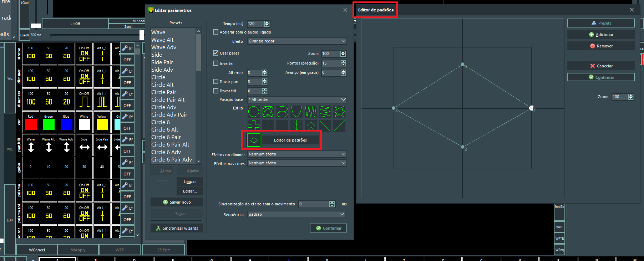Select the circle movement style icon

tap(253, 112)
